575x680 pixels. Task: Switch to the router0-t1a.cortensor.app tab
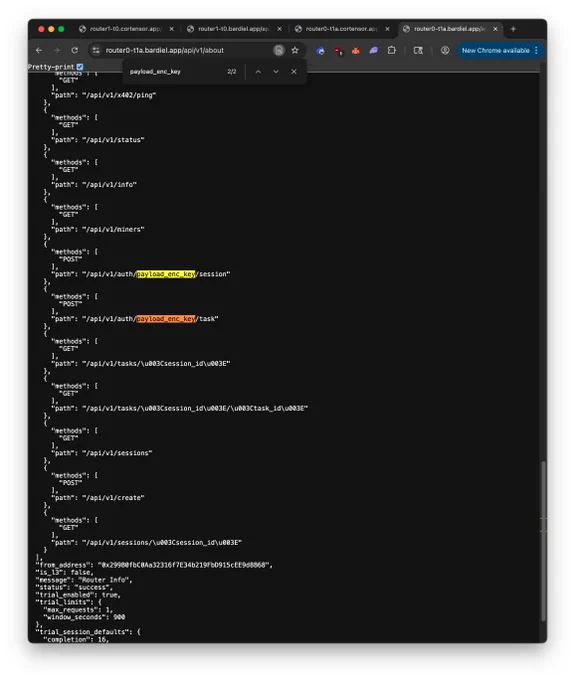coord(341,29)
